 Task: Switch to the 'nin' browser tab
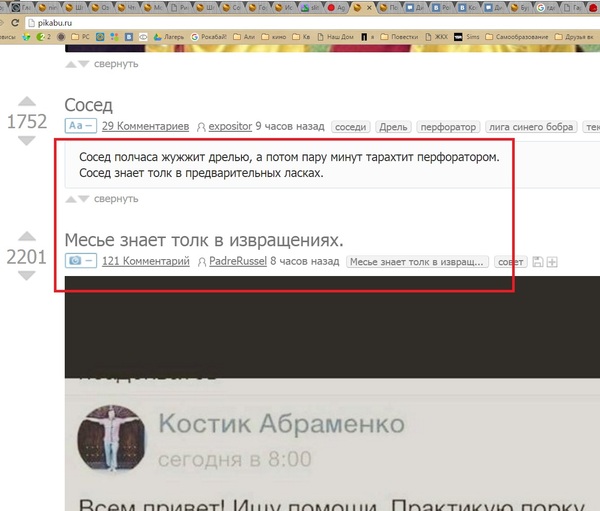coord(48,7)
